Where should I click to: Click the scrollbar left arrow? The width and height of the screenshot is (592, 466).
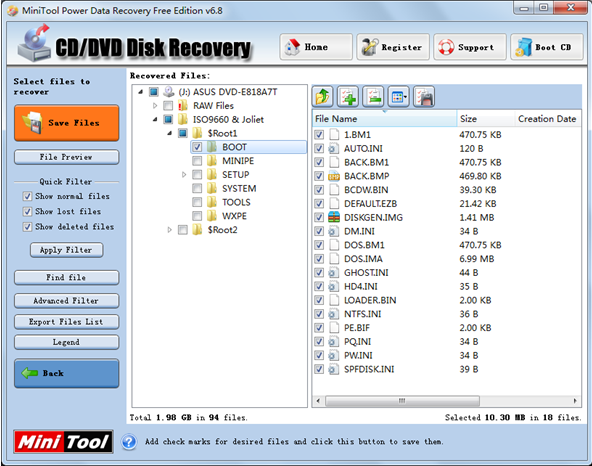pyautogui.click(x=318, y=401)
